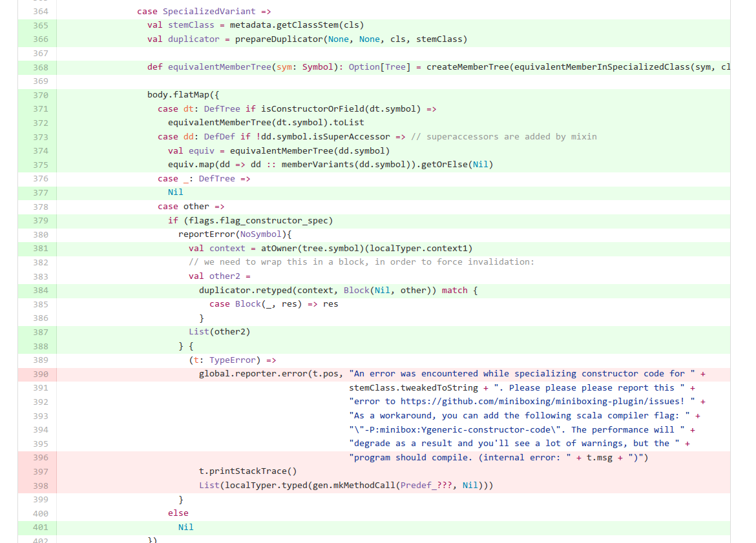Select line number 368
The image size is (756, 543).
[x=41, y=67]
